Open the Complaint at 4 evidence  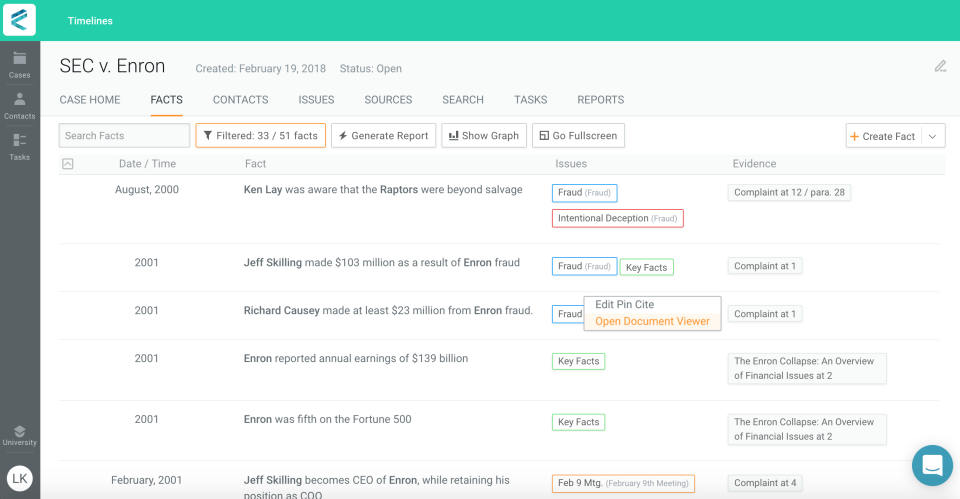[x=765, y=482]
